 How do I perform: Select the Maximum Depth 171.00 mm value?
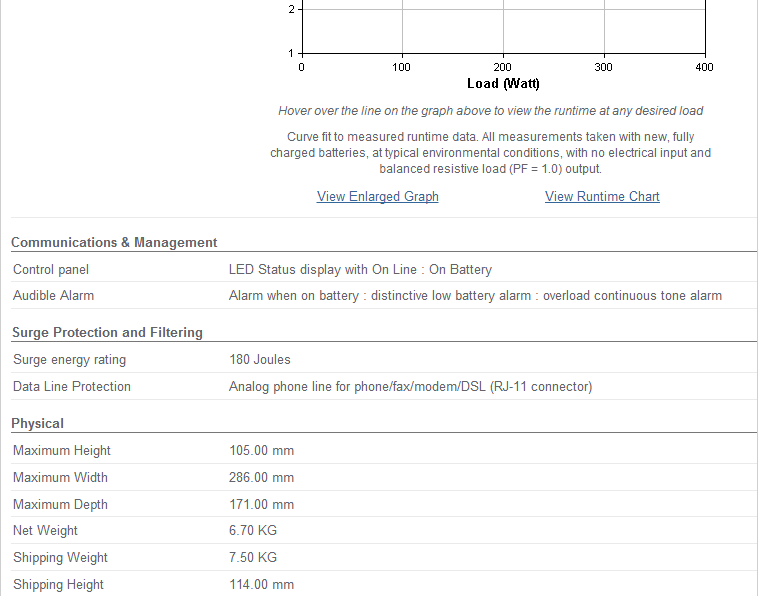point(261,504)
